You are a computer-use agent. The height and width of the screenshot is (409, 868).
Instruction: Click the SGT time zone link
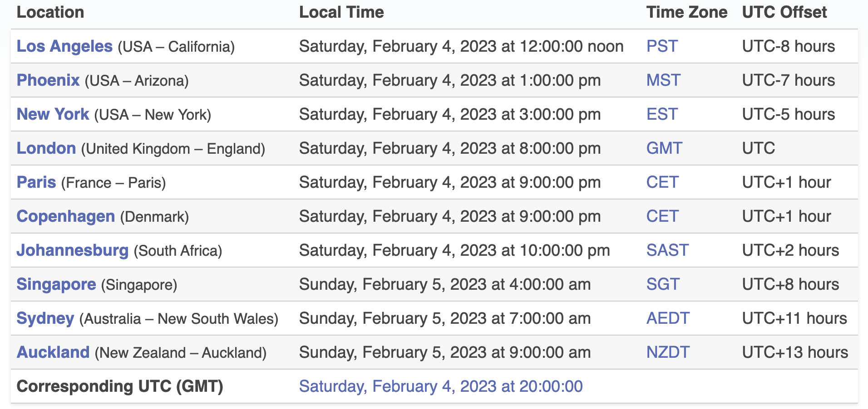coord(663,284)
